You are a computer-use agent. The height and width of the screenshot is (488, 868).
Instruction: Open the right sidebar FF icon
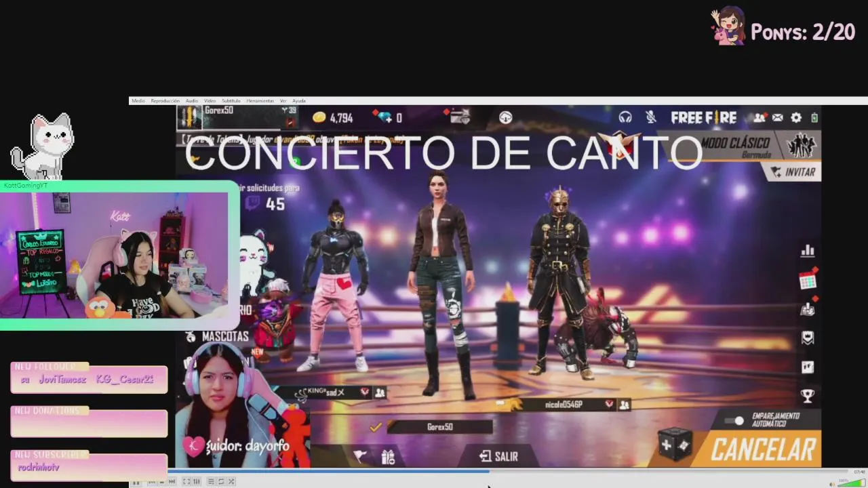tap(808, 367)
